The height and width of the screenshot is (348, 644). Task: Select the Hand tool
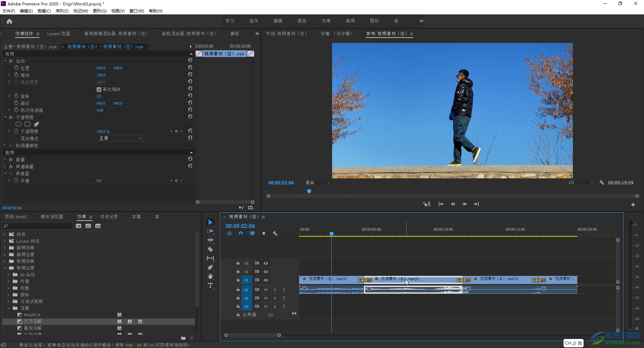[x=210, y=276]
